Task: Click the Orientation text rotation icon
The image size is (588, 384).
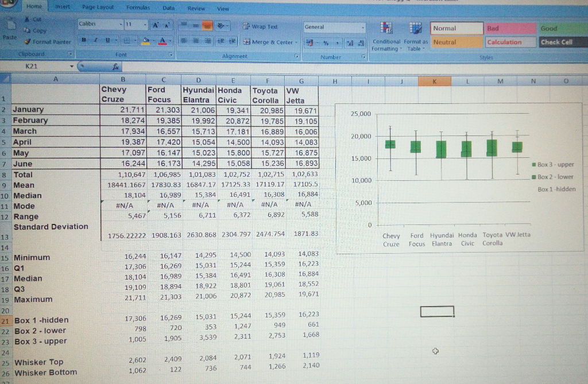Action: [221, 25]
